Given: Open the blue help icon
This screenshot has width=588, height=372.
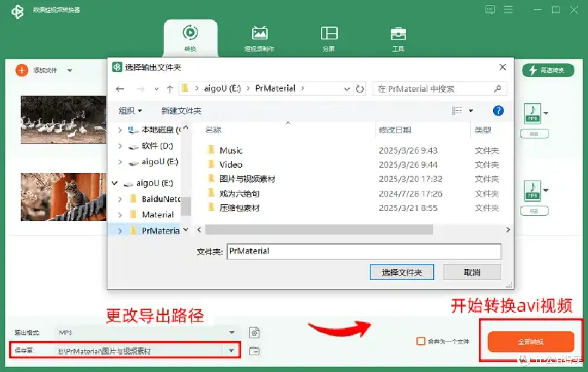Looking at the screenshot, I should (x=498, y=111).
